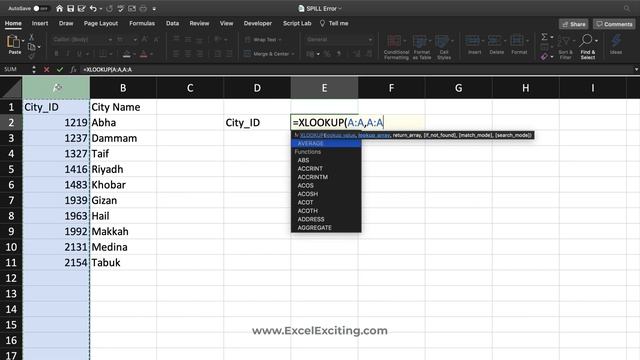640x360 pixels.
Task: Click the Share button
Action: pos(573,24)
